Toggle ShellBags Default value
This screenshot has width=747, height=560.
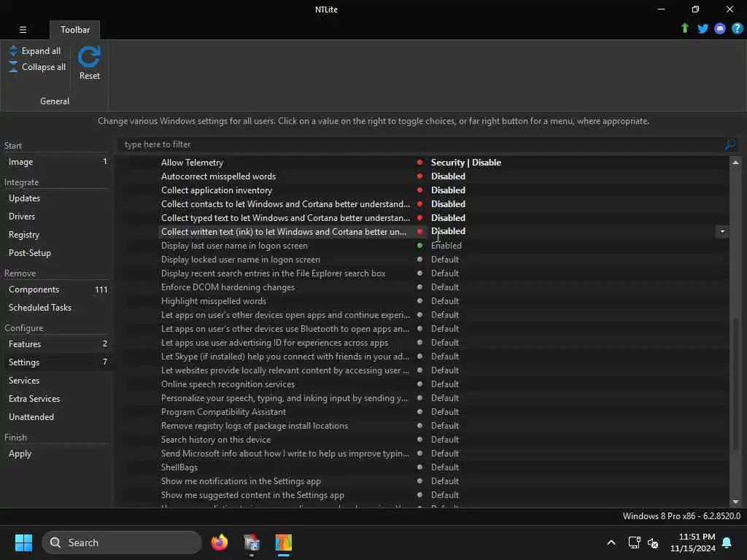point(445,467)
